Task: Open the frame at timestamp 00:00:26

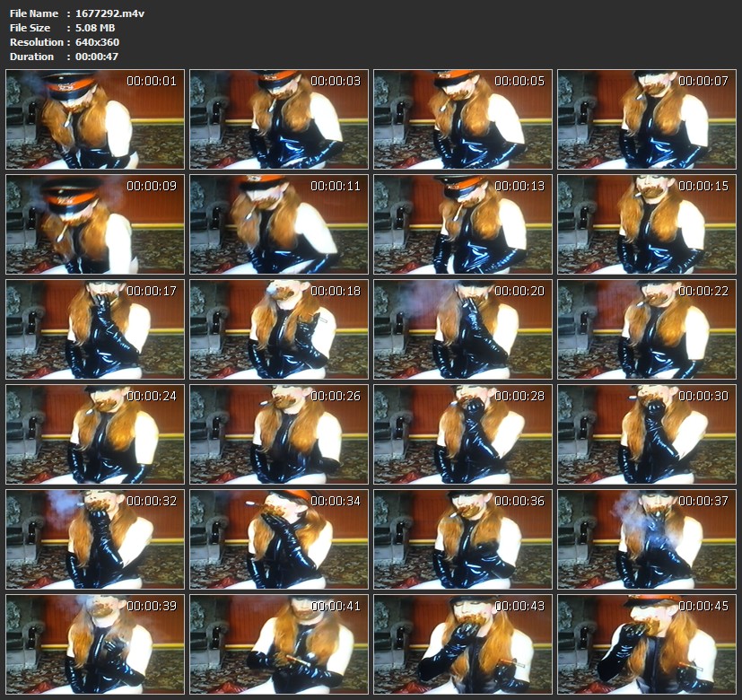Action: (x=279, y=434)
